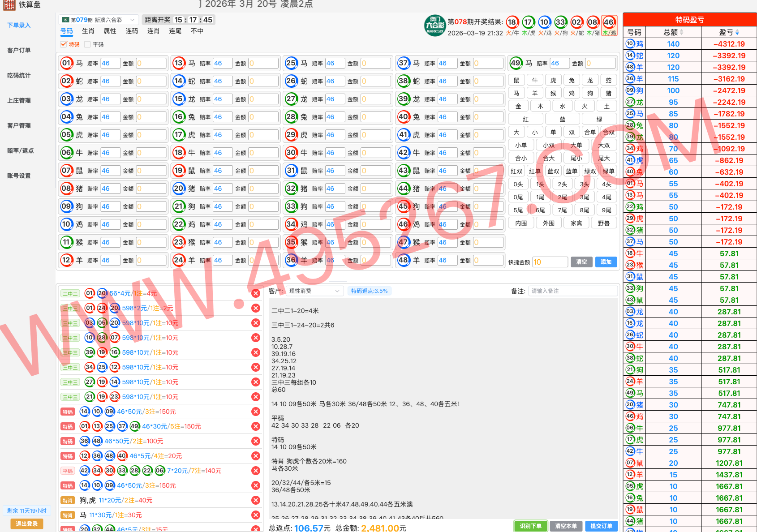757x532 pixels.
Task: Delete the 二中二 bet entry
Action: 256,293
